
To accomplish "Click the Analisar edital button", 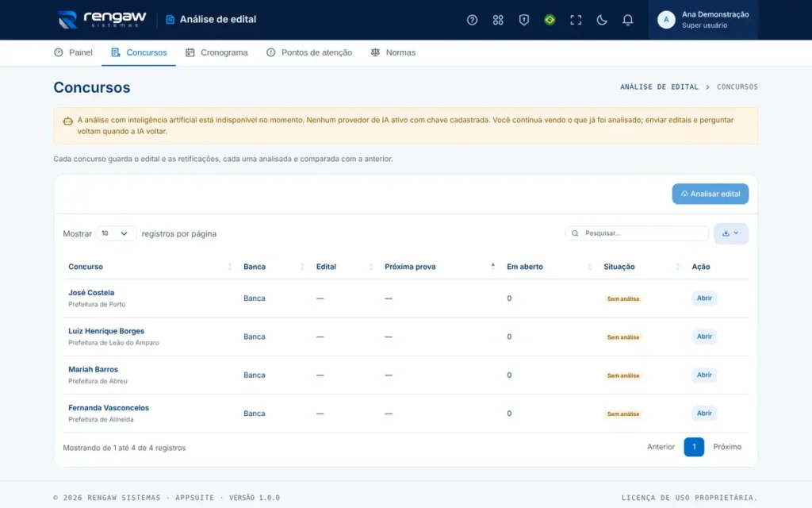I will tap(710, 194).
